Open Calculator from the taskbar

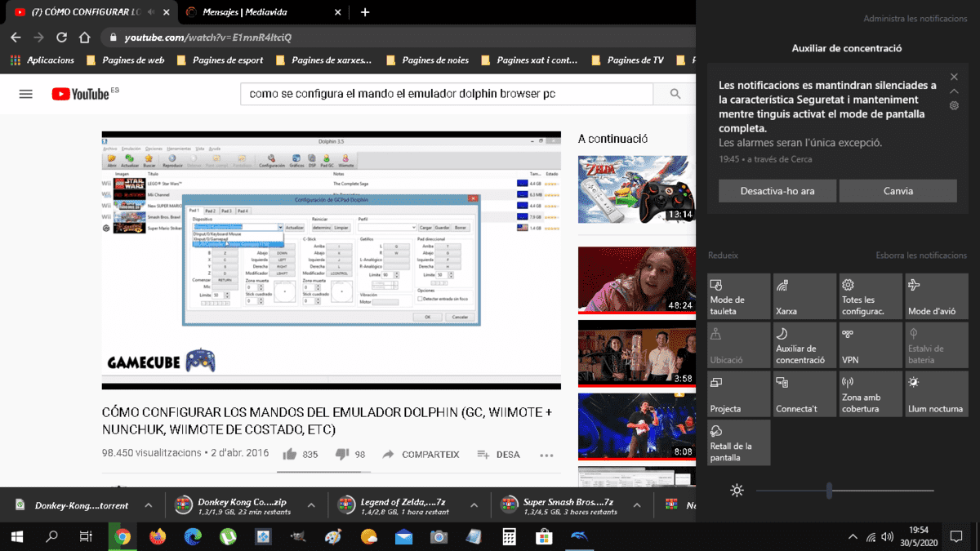509,536
